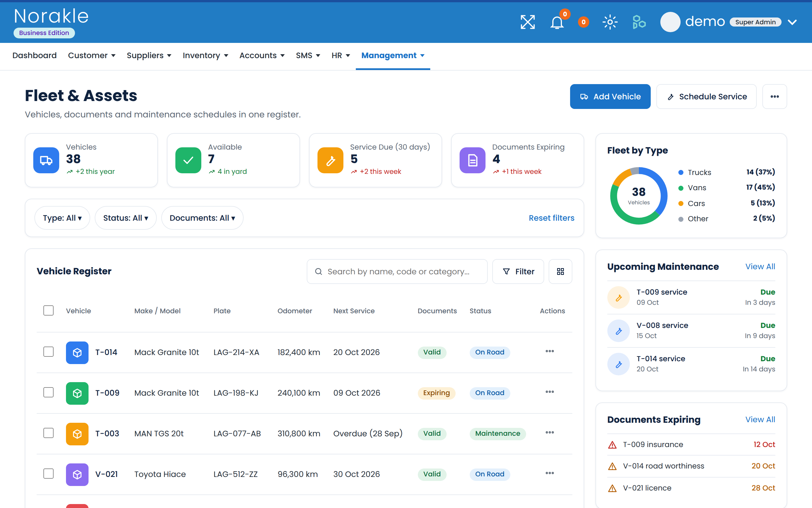
Task: Click the green Vans legend dot
Action: 681,188
